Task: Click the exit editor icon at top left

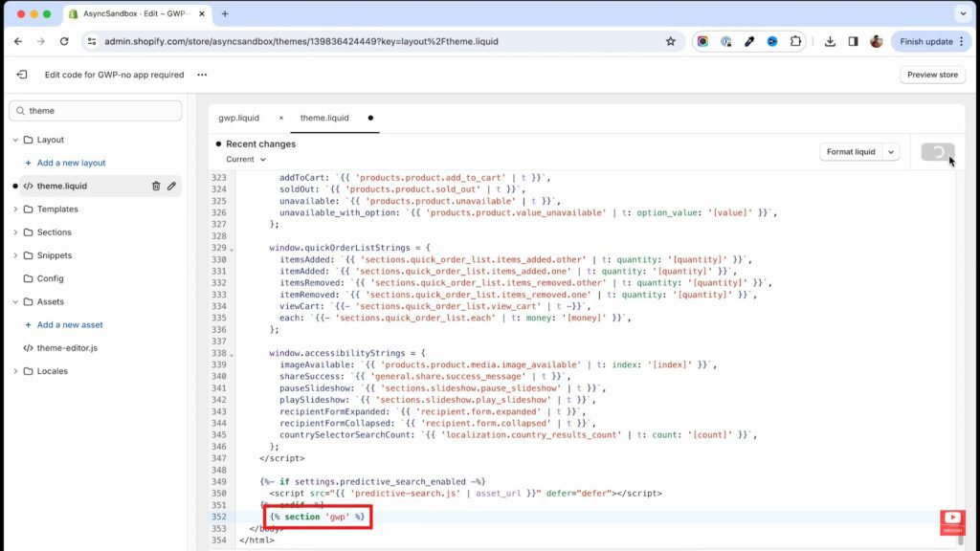Action: pyautogui.click(x=22, y=75)
